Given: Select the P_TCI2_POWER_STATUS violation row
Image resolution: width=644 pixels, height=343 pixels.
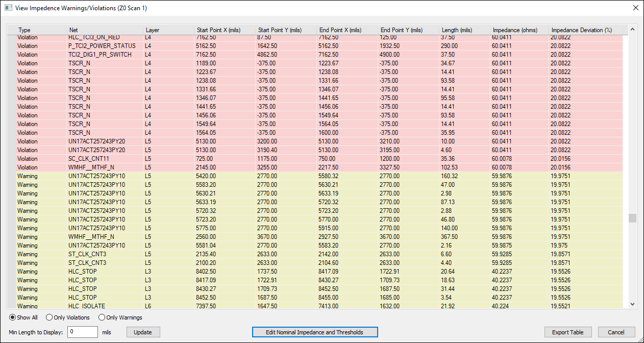Looking at the screenshot, I should [x=204, y=46].
